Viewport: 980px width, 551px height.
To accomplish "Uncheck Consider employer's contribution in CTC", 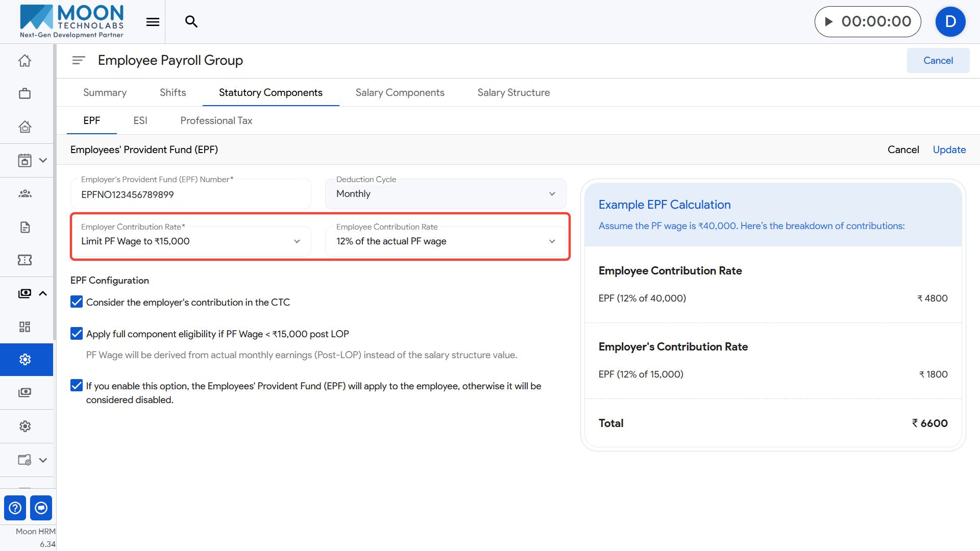I will (x=77, y=302).
